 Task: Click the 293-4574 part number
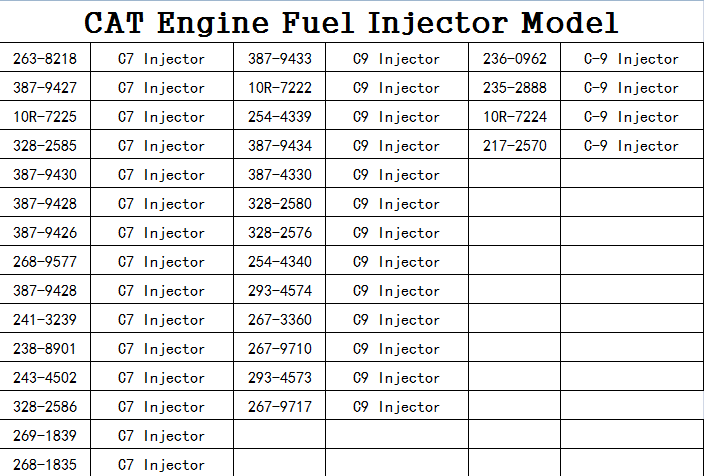(x=280, y=291)
